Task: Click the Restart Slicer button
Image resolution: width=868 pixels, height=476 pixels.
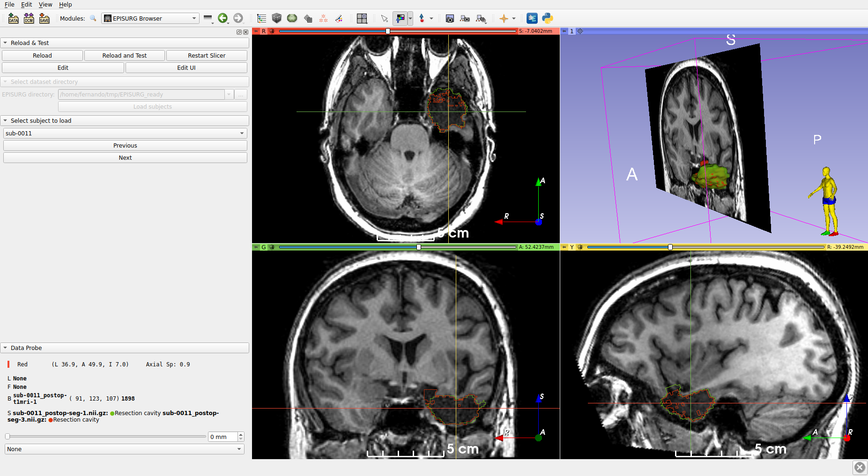Action: click(207, 55)
